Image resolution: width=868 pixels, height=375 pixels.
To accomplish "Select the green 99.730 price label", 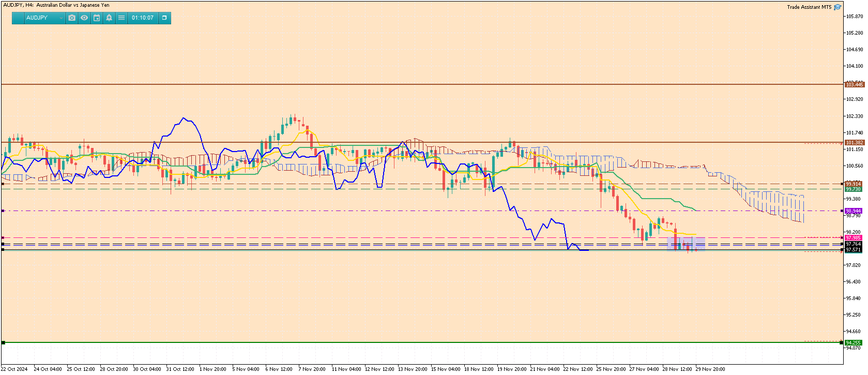I will [x=854, y=189].
